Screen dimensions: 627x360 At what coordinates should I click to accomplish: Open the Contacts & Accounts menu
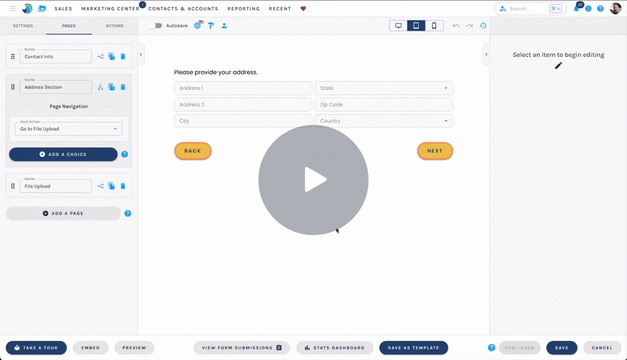coord(183,8)
